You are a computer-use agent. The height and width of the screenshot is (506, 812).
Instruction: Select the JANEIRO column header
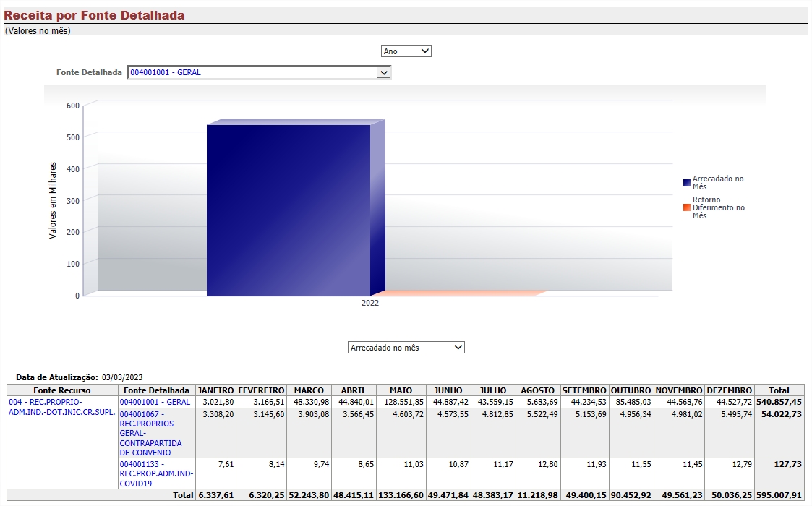215,390
